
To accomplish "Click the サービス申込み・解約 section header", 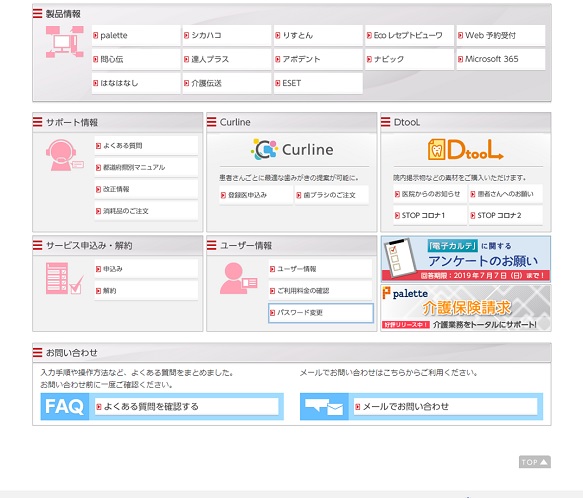I will point(117,245).
